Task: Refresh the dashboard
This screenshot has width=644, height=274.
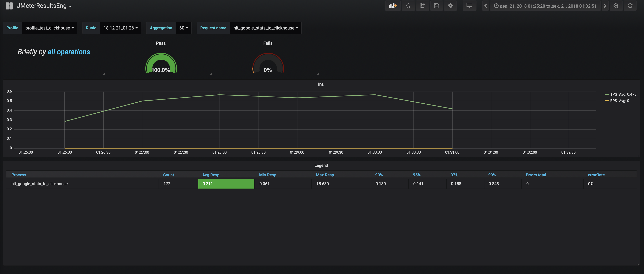Action: pyautogui.click(x=630, y=6)
